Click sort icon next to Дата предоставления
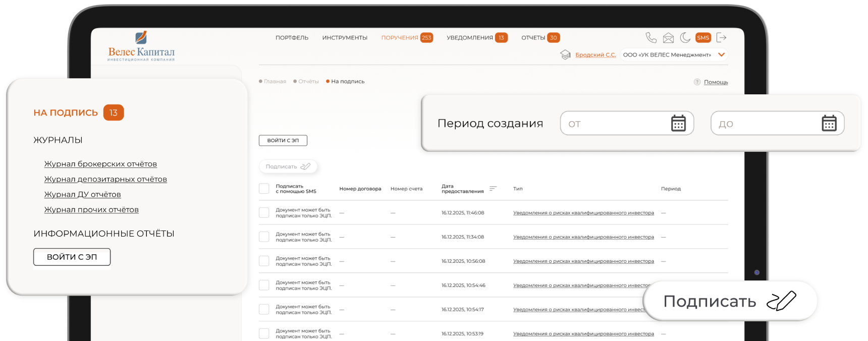The image size is (868, 341). (493, 189)
